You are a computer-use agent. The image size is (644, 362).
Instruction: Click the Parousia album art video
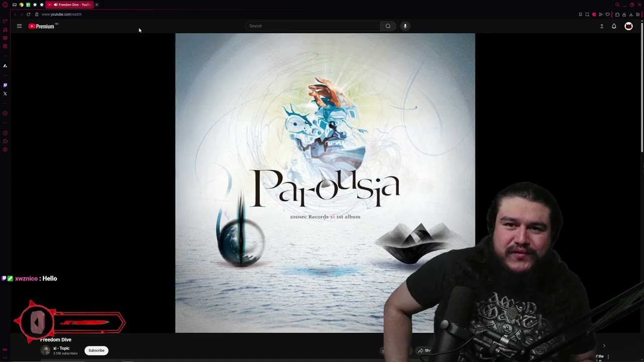coord(325,183)
